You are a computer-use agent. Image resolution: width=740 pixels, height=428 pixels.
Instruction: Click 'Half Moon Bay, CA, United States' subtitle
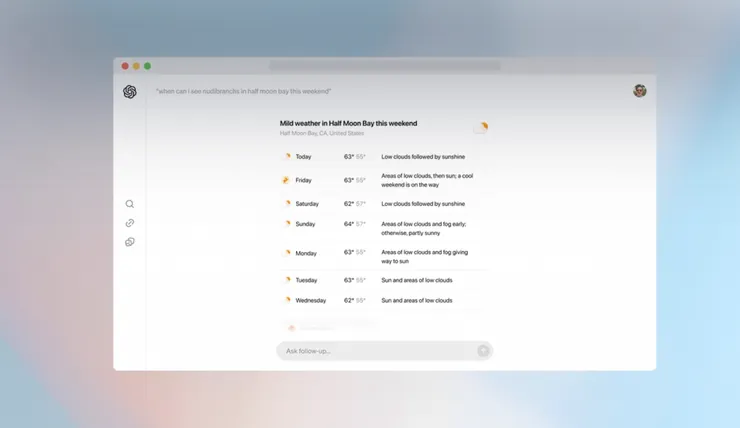[322, 133]
